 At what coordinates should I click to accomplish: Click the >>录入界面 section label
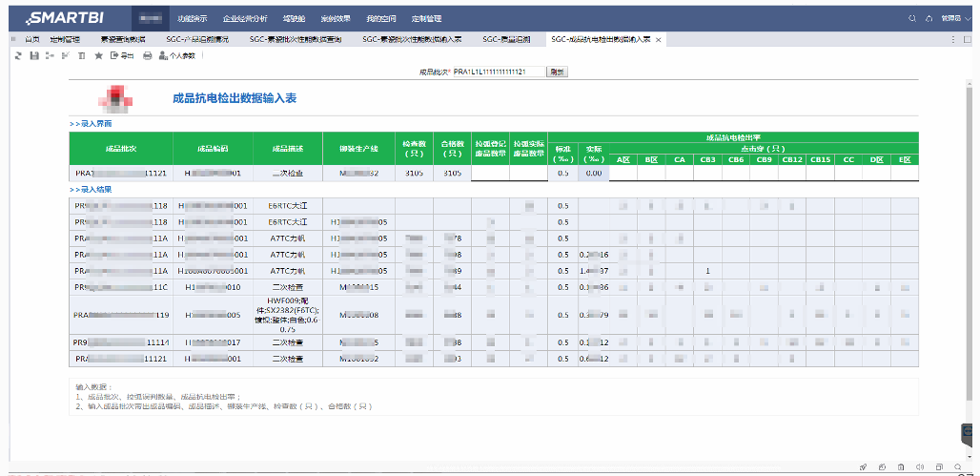tap(91, 124)
